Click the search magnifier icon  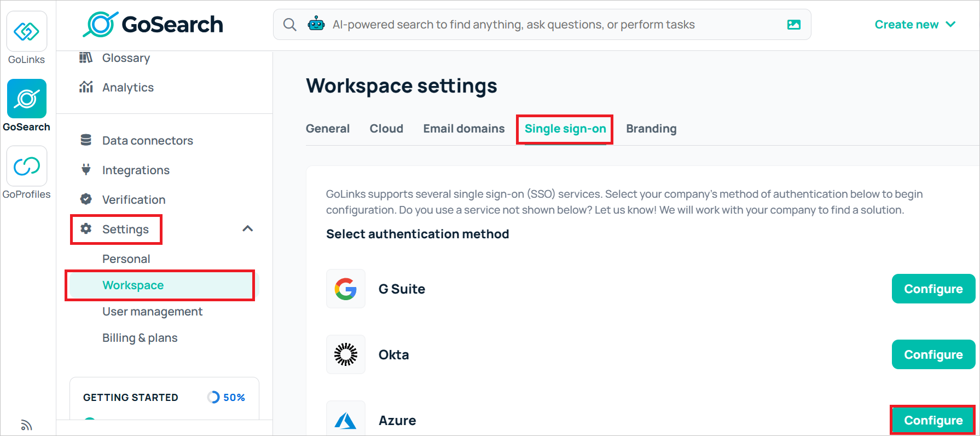[x=289, y=25]
